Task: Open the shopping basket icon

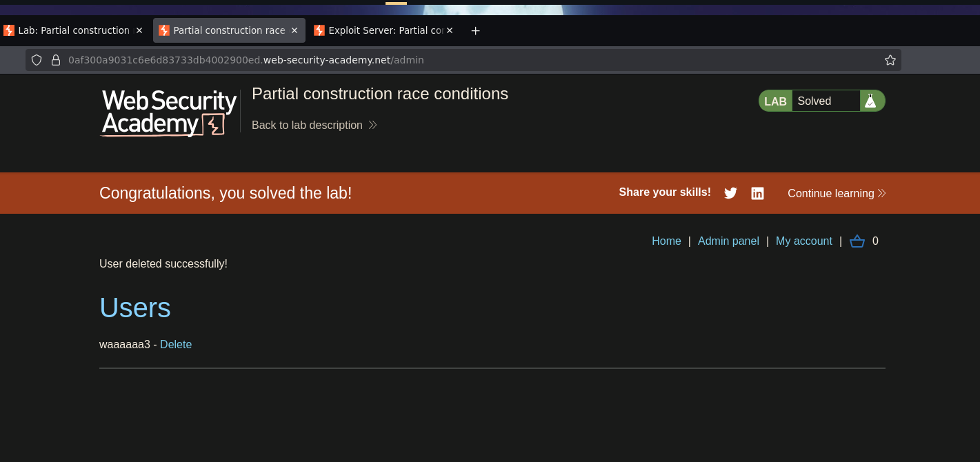Action: [x=857, y=241]
